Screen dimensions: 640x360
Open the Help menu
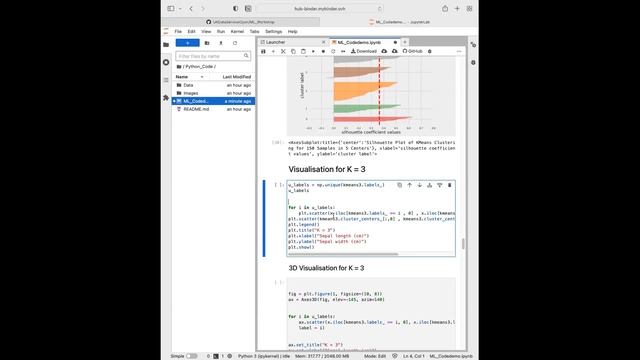point(293,31)
